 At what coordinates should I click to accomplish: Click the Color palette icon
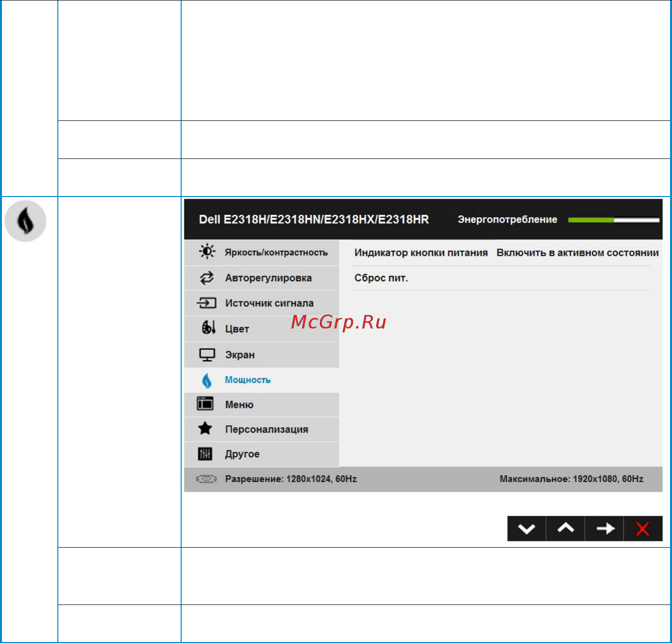[208, 328]
